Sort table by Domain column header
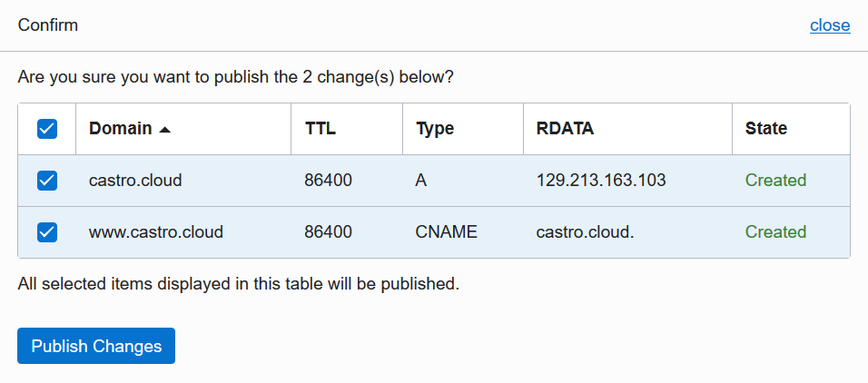The height and width of the screenshot is (383, 868). point(121,129)
